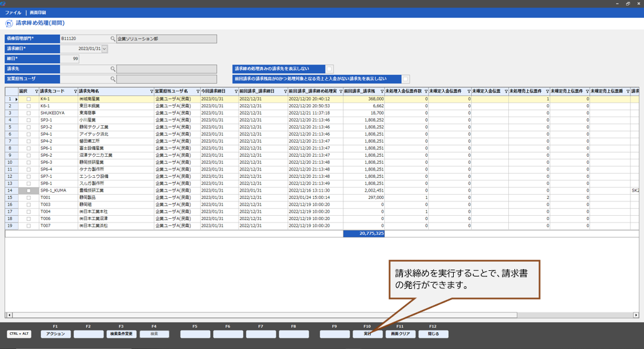Click the F12 閉じる button
644x349 pixels.
tap(433, 334)
